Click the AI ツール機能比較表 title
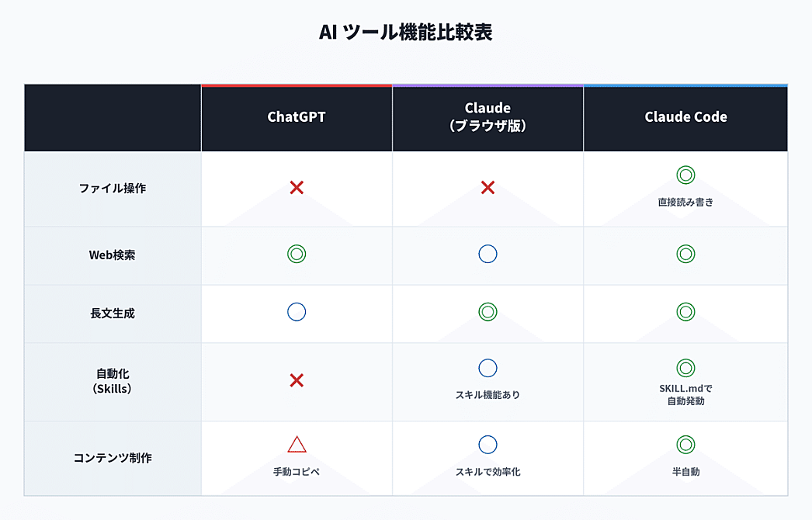 click(x=406, y=33)
